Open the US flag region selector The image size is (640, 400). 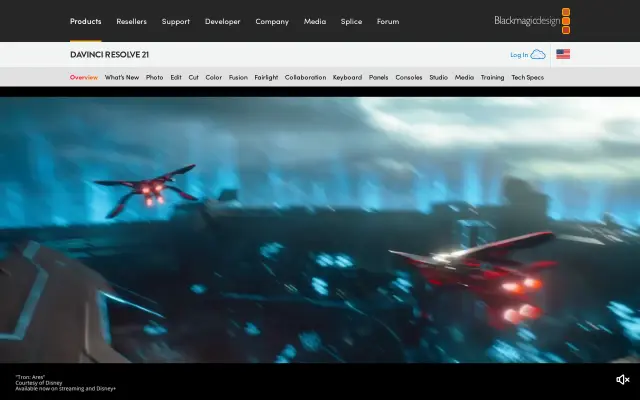coord(563,54)
